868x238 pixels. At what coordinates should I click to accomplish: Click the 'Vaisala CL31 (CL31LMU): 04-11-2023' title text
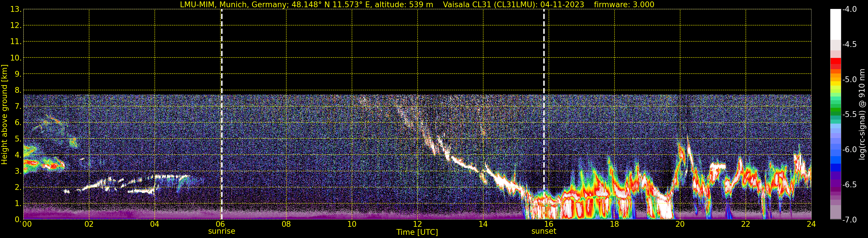click(513, 5)
